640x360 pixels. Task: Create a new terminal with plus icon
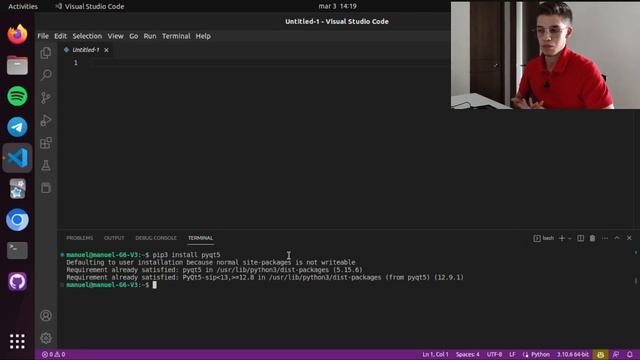tap(562, 238)
